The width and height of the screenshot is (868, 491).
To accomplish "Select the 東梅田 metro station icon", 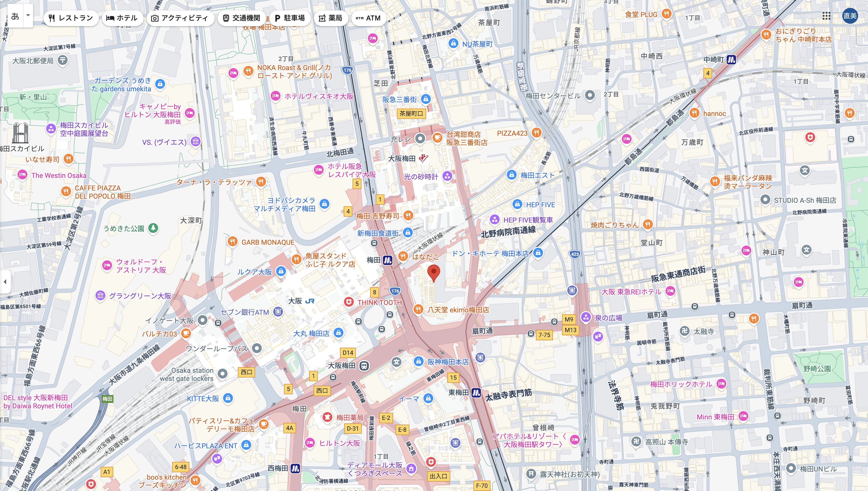I will pos(476,393).
